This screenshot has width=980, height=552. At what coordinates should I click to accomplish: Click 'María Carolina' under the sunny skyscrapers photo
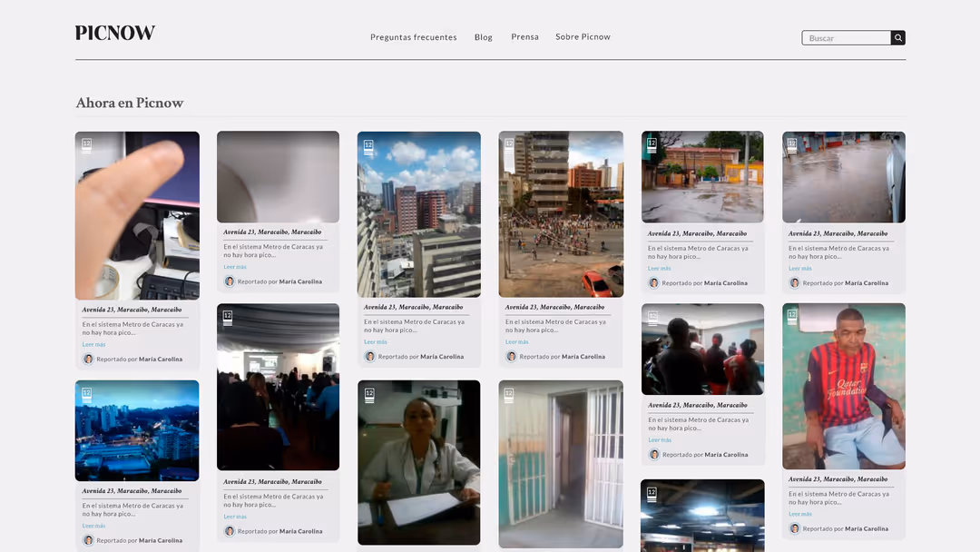coord(442,357)
